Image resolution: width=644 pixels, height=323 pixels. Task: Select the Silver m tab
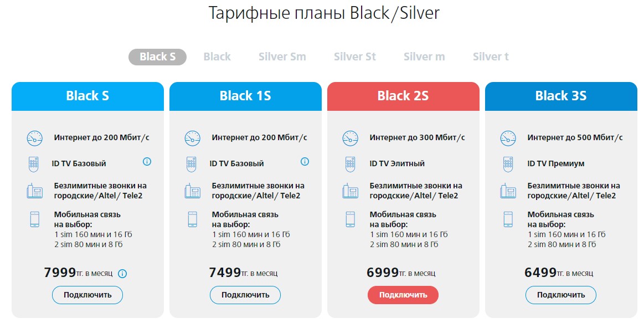pos(424,57)
